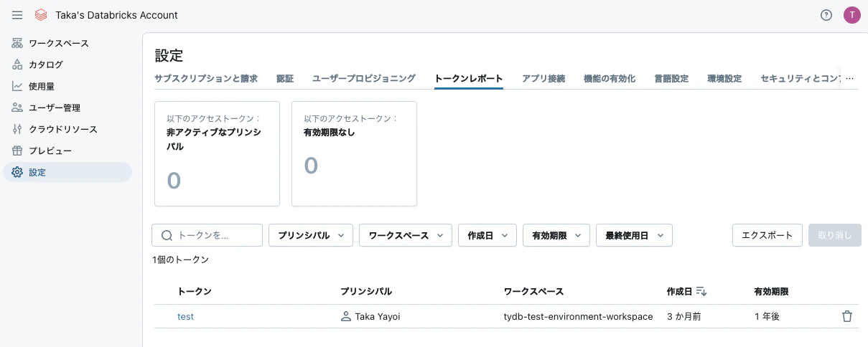Click the トークン column header
This screenshot has height=347, width=868.
coord(195,292)
